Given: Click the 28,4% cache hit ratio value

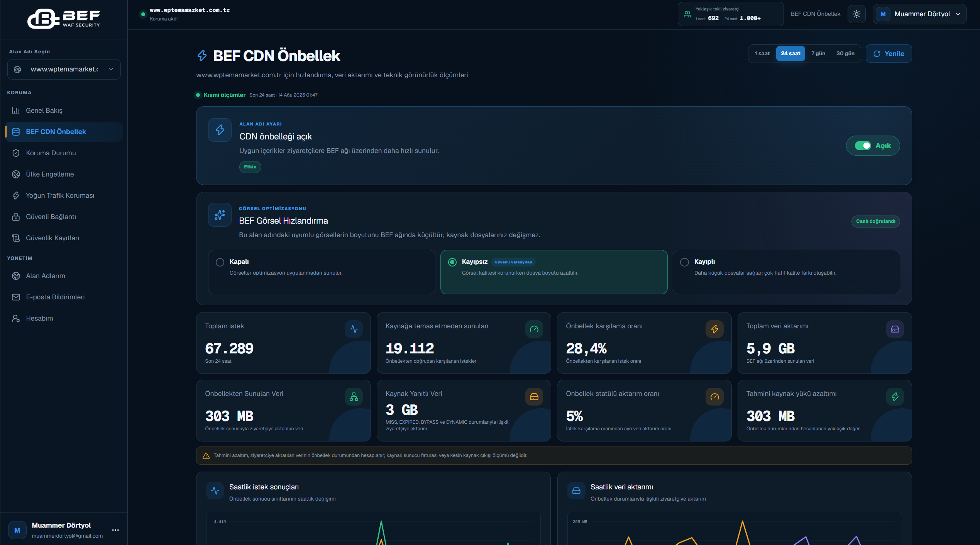Looking at the screenshot, I should pyautogui.click(x=586, y=348).
